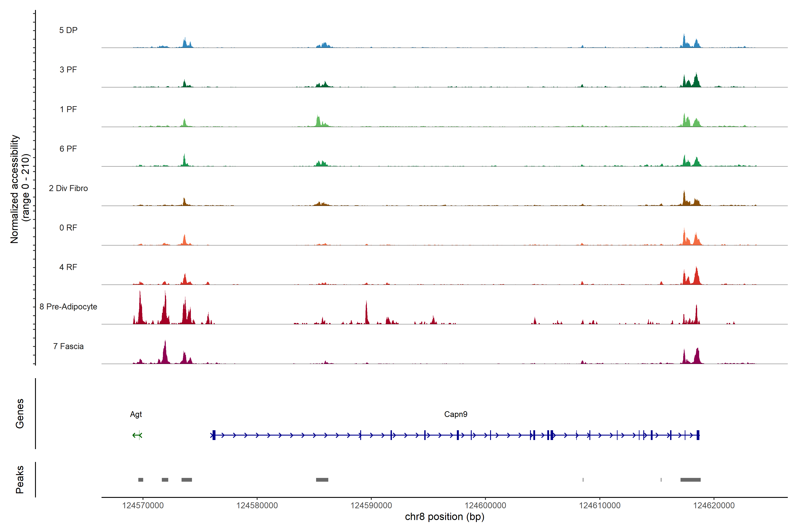Image resolution: width=798 pixels, height=532 pixels.
Task: Click the Genes panel label
Action: point(20,414)
